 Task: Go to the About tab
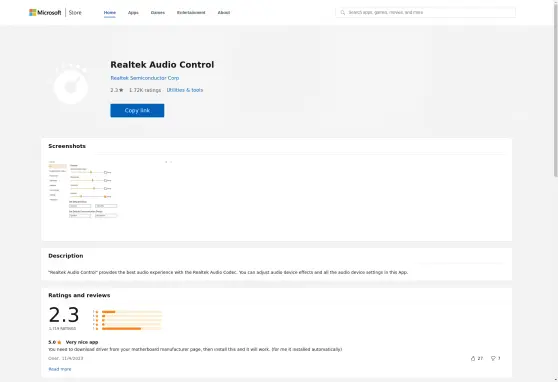(224, 12)
